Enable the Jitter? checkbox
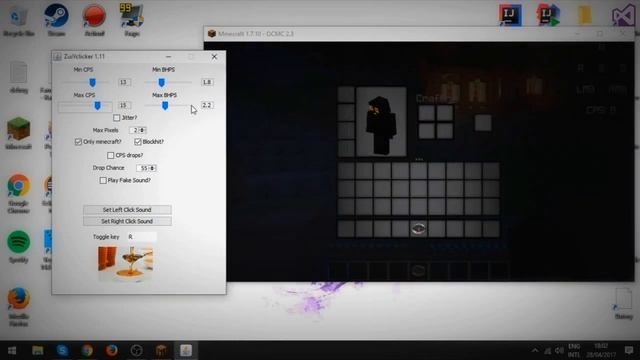Viewport: 640px width, 360px height. tap(117, 118)
